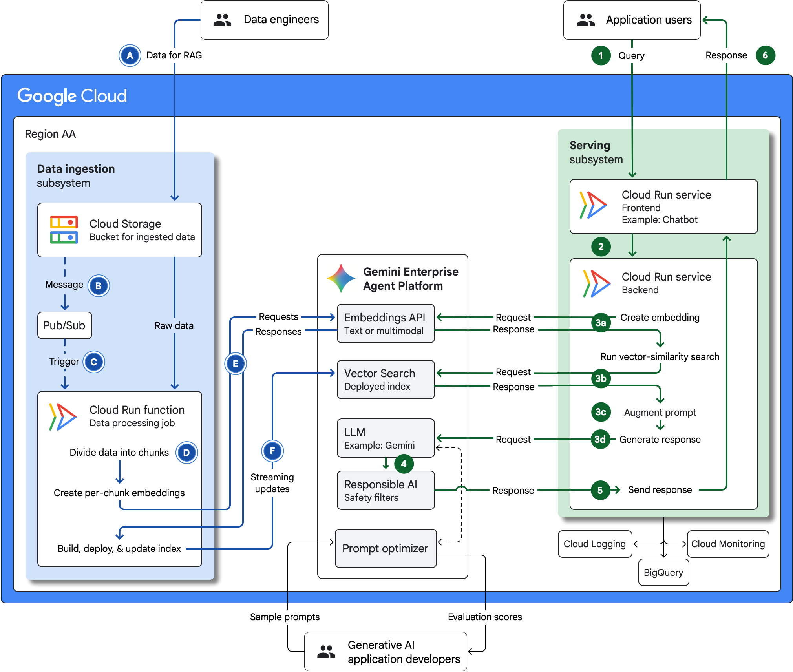
Task: Click the Generative AI application developers people icon
Action: 326,652
